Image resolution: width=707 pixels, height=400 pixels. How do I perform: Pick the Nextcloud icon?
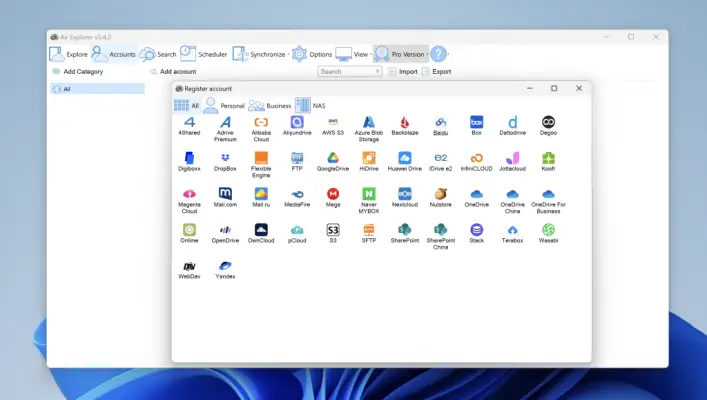[x=405, y=198]
